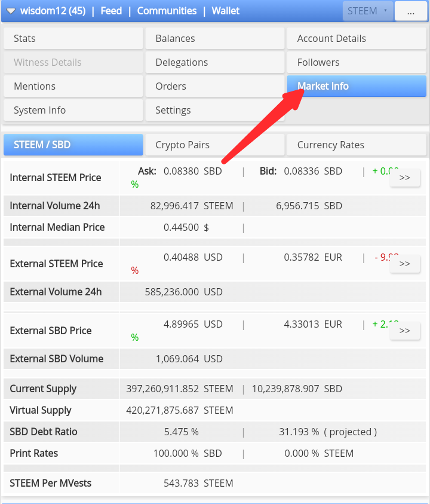Image resolution: width=430 pixels, height=504 pixels.
Task: Select the 543.783 STEEM per MVests value
Action: tap(198, 484)
